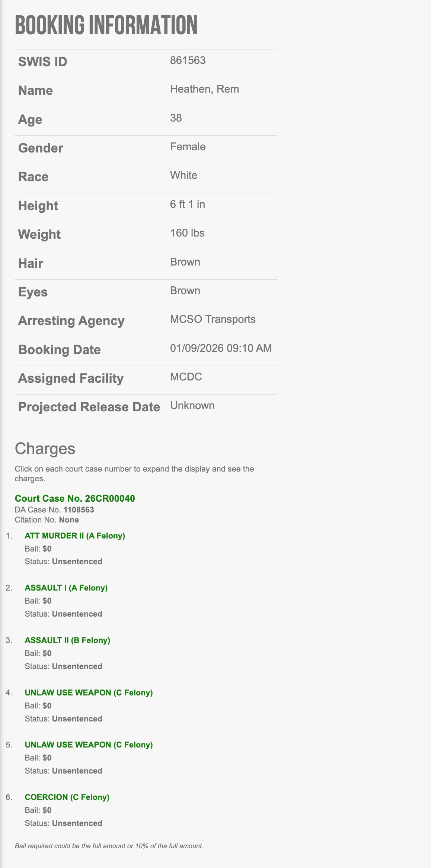The height and width of the screenshot is (868, 431).
Task: Click the SWIS ID value 861563
Action: point(188,60)
